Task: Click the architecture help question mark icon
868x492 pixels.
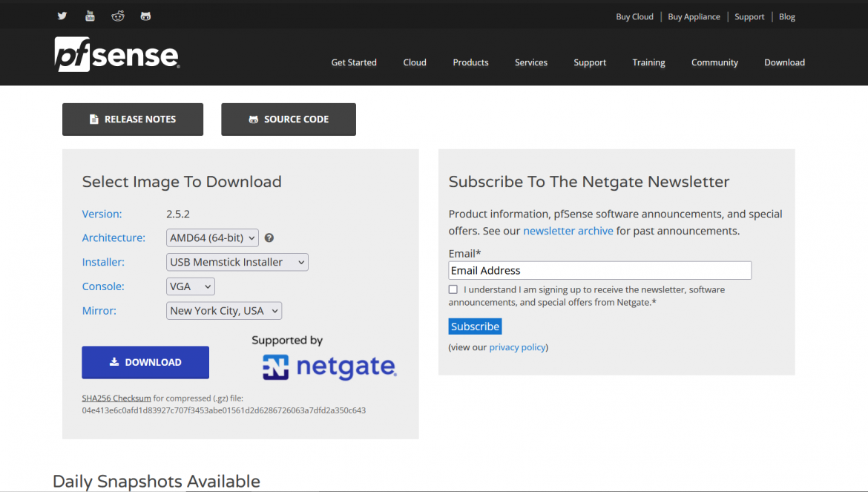Action: 269,237
